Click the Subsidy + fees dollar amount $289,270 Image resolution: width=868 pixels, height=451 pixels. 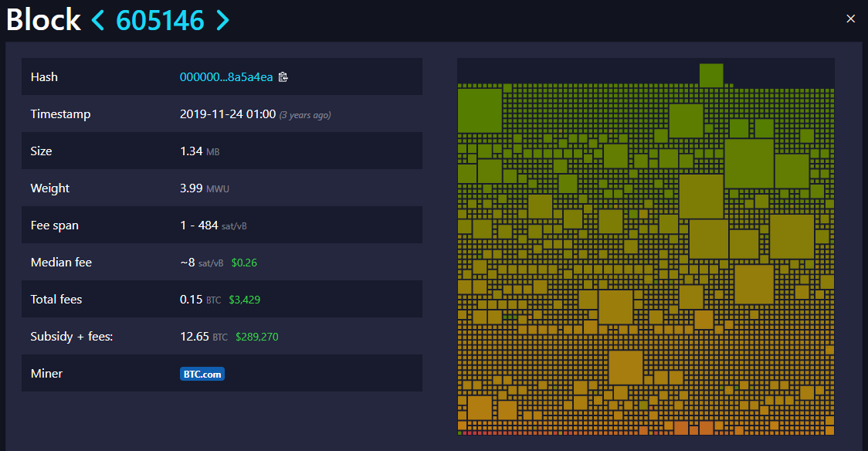pos(256,337)
